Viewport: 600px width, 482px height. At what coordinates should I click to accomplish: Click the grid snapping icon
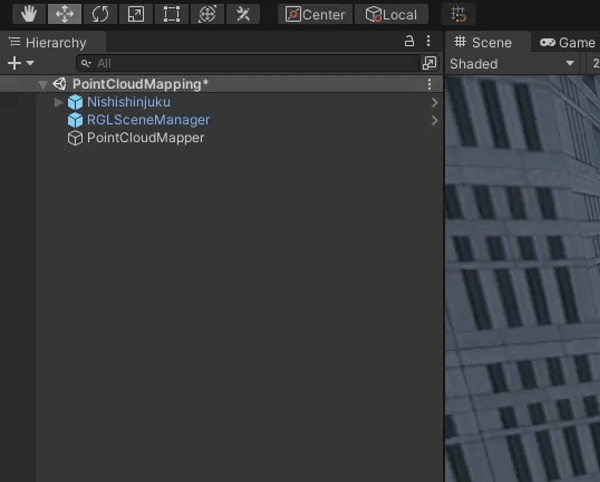point(459,14)
